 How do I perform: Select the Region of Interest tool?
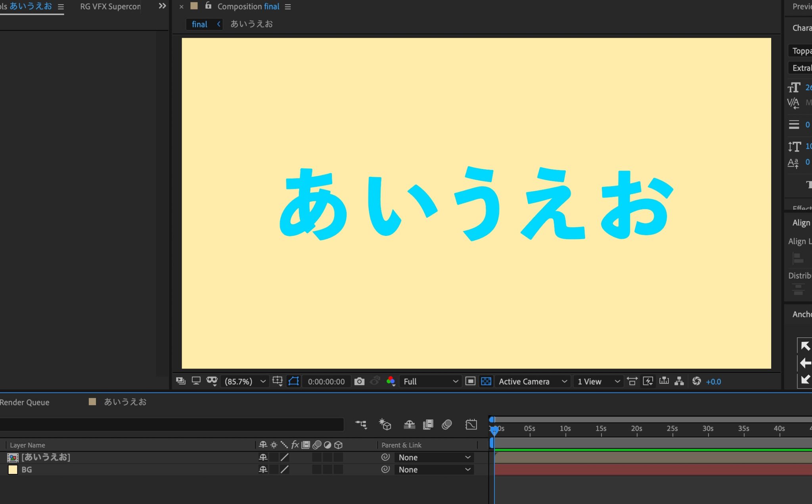pyautogui.click(x=293, y=381)
